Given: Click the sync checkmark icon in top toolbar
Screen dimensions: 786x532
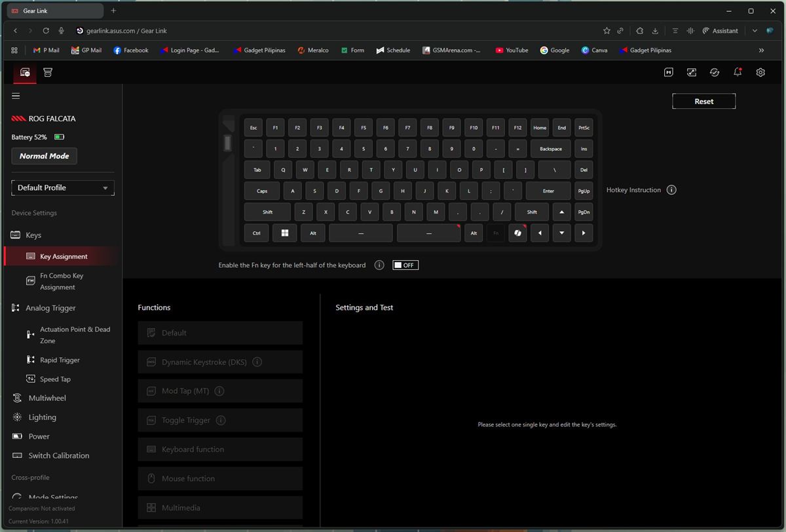Looking at the screenshot, I should tap(715, 73).
